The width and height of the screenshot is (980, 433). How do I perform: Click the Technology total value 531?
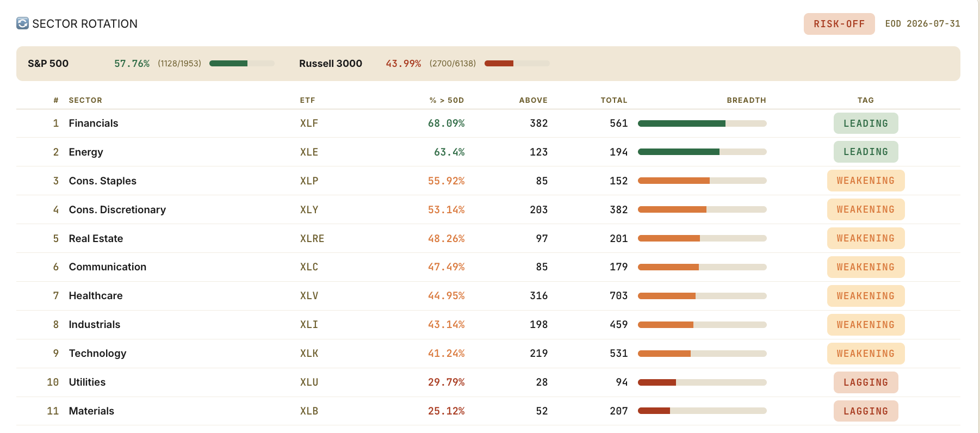coord(619,354)
